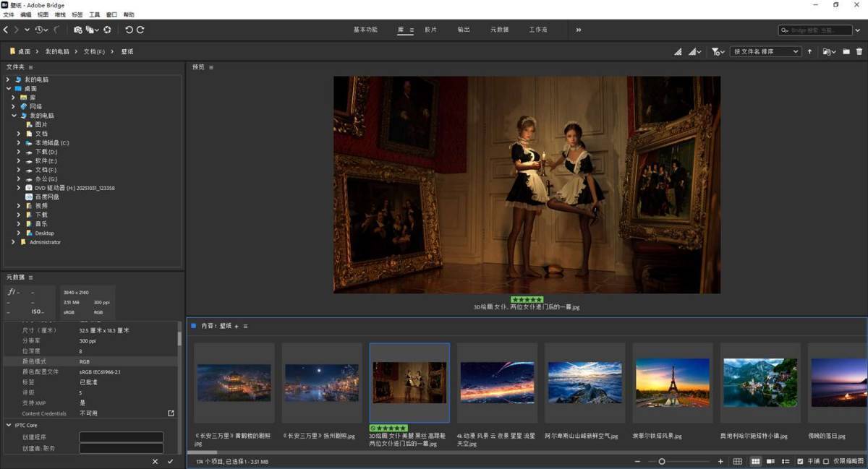Click the Rotate Counterclockwise icon

pyautogui.click(x=129, y=30)
